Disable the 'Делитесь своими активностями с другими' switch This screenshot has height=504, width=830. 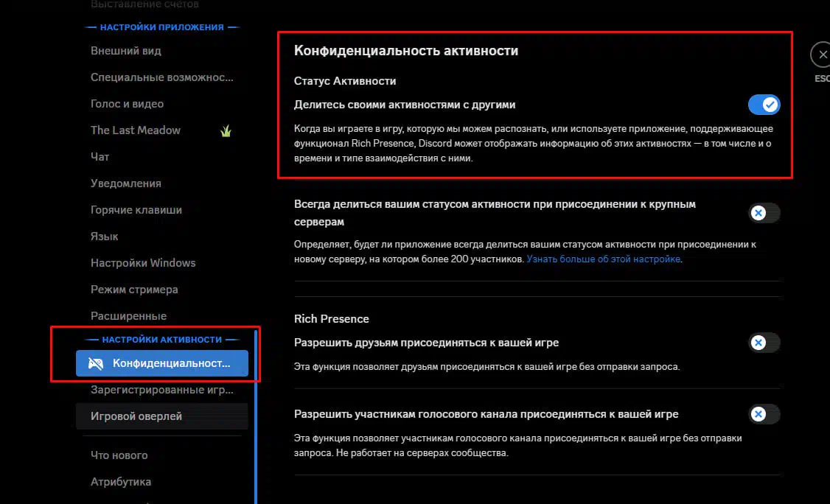[x=764, y=105]
